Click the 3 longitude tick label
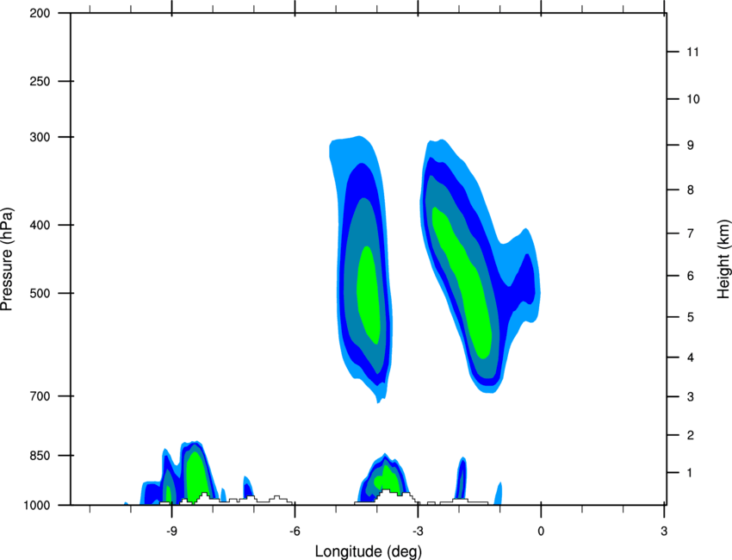 tap(664, 531)
